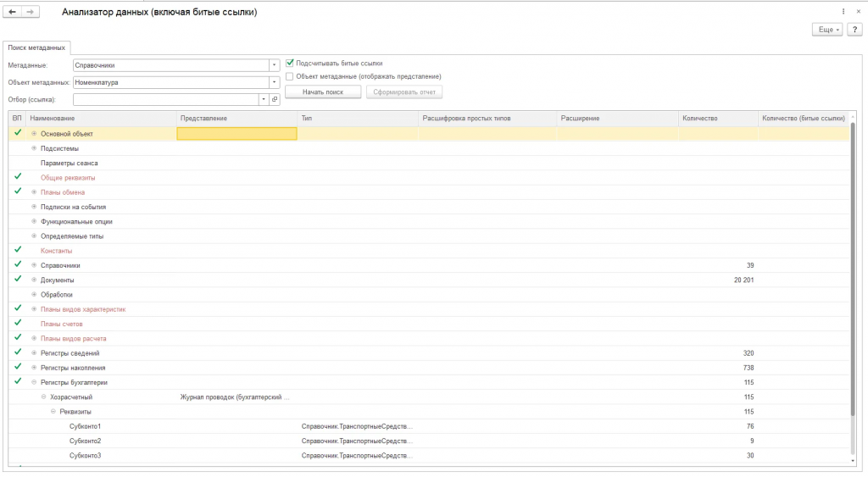Go back with the left arrow button
The width and height of the screenshot is (868, 477).
point(12,12)
